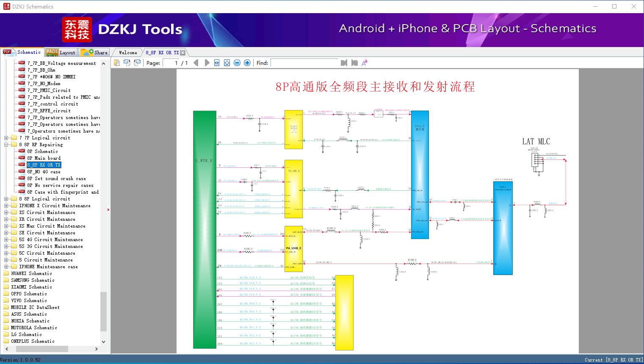644x364 pixels.
Task: Click the page number input field
Action: (171, 63)
